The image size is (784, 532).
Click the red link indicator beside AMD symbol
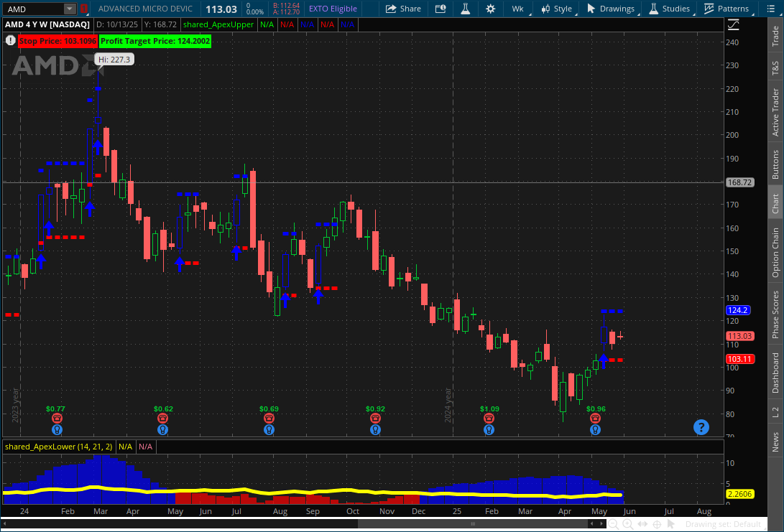(x=84, y=9)
